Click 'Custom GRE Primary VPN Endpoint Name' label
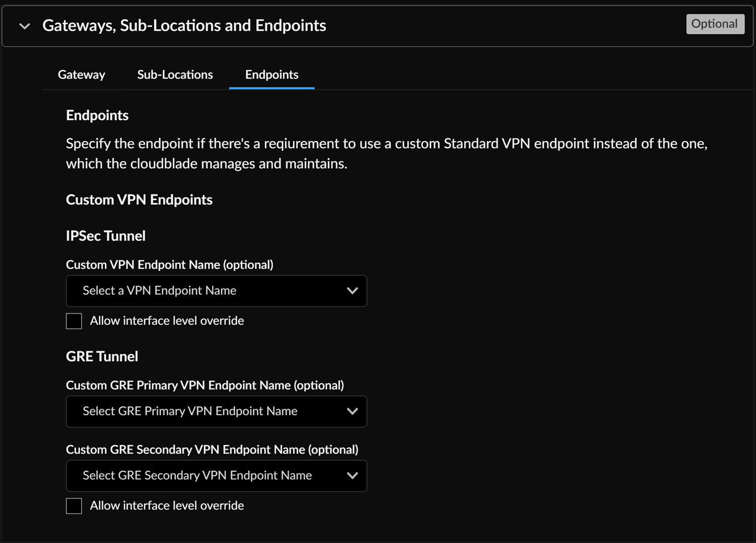 click(x=205, y=385)
